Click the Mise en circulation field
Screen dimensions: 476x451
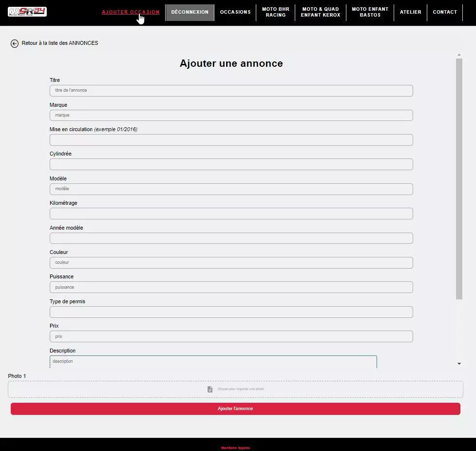231,140
